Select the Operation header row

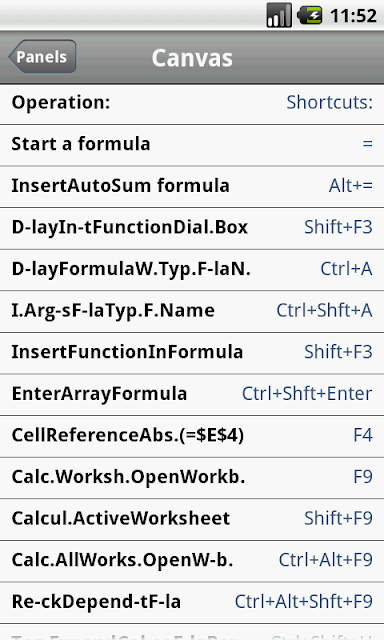(192, 104)
